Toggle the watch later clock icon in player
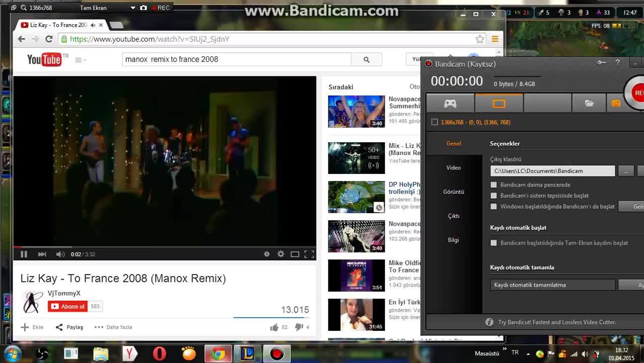 point(267,254)
